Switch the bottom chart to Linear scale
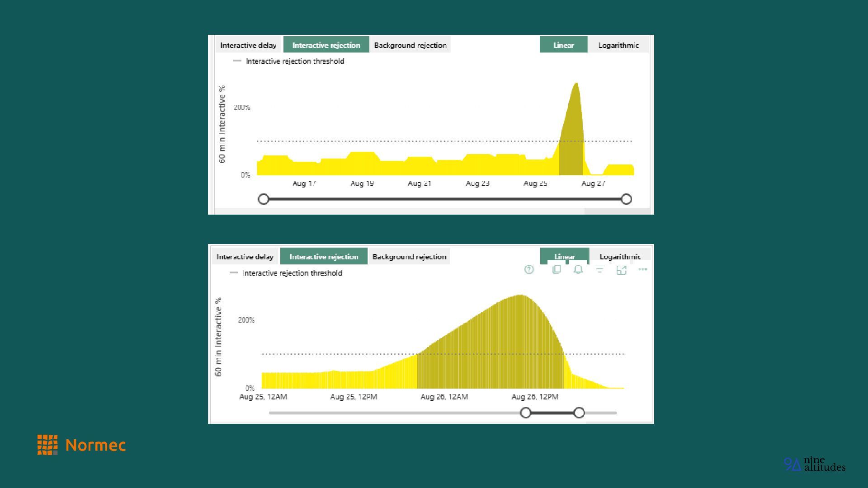Image resolution: width=868 pixels, height=488 pixels. pyautogui.click(x=564, y=255)
